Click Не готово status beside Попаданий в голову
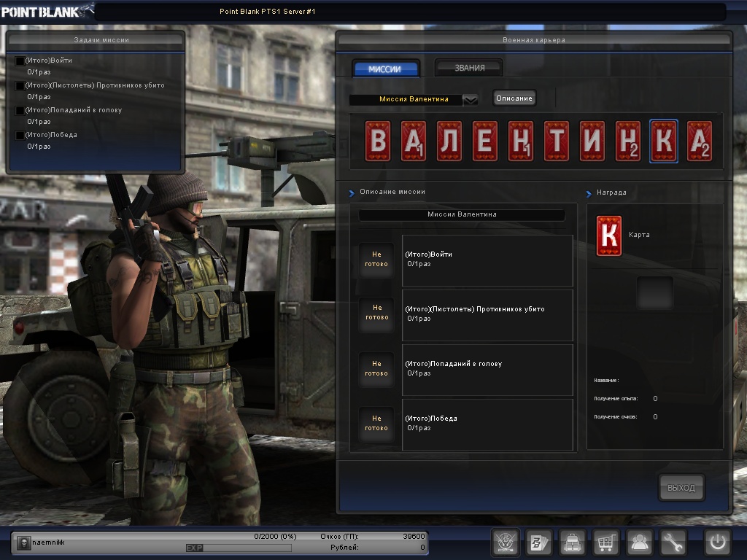Screen dimensions: 747x560 [376, 368]
